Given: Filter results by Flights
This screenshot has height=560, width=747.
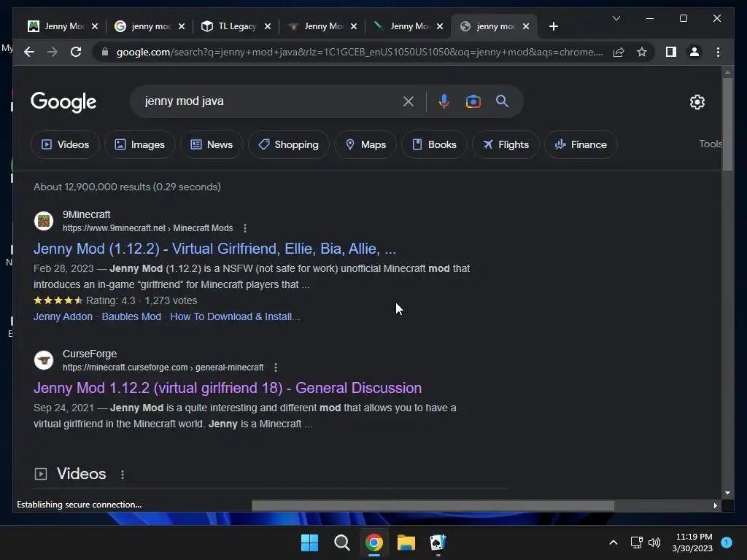Looking at the screenshot, I should coord(506,145).
